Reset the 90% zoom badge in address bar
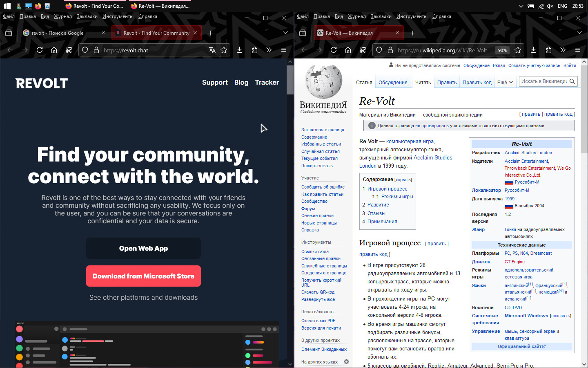Image resolution: width=588 pixels, height=368 pixels. point(502,50)
